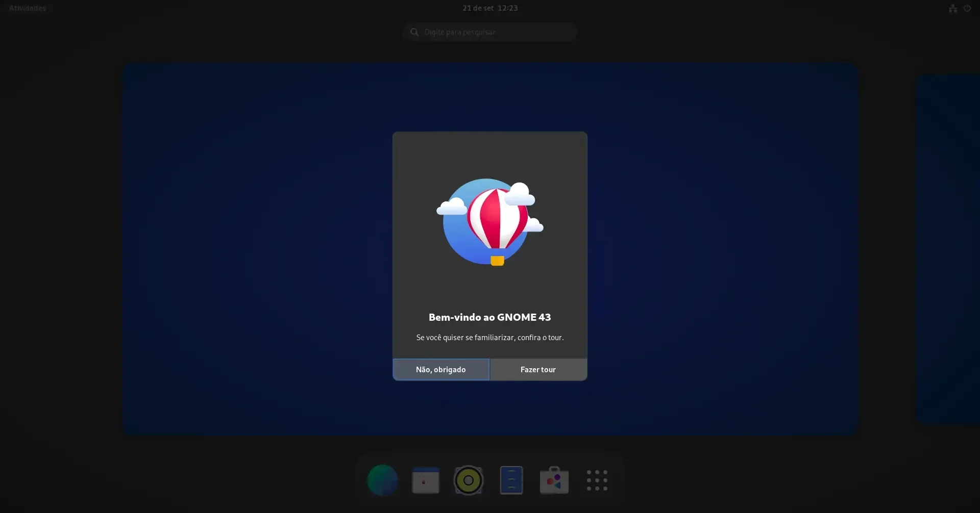Screen dimensions: 980x513
Task: Click the 'Bem-vindo ao GNOME 43' heading
Action: tap(490, 317)
